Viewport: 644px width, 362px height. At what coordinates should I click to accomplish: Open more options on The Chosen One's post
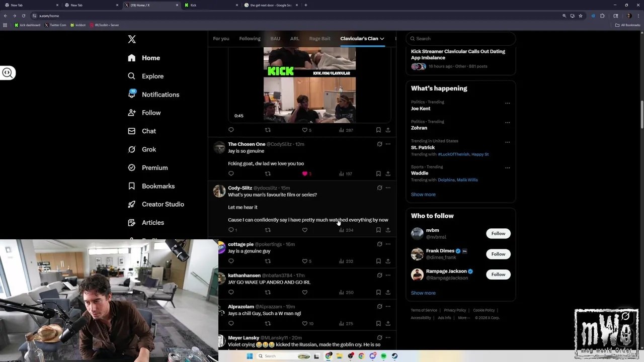[388, 144]
